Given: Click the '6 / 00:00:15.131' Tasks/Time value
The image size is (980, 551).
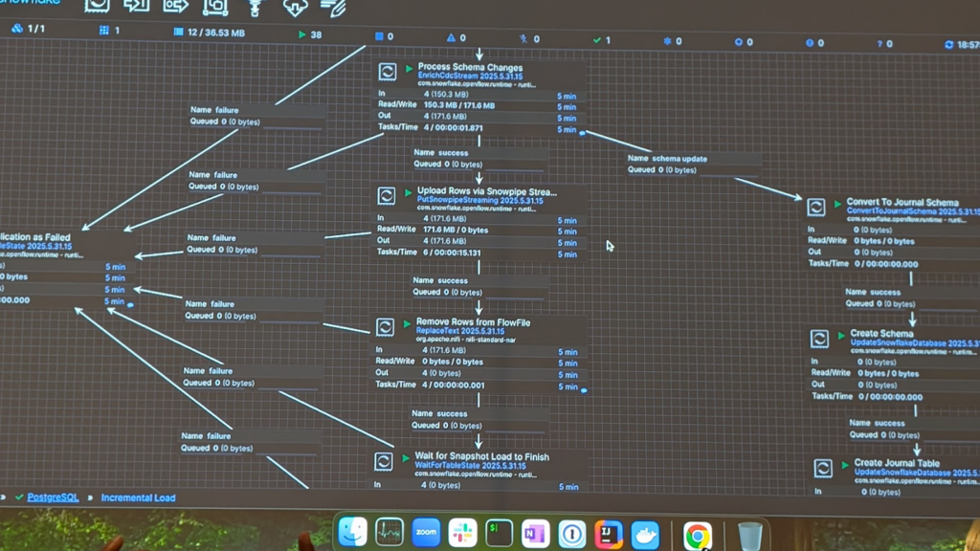Looking at the screenshot, I should point(452,253).
